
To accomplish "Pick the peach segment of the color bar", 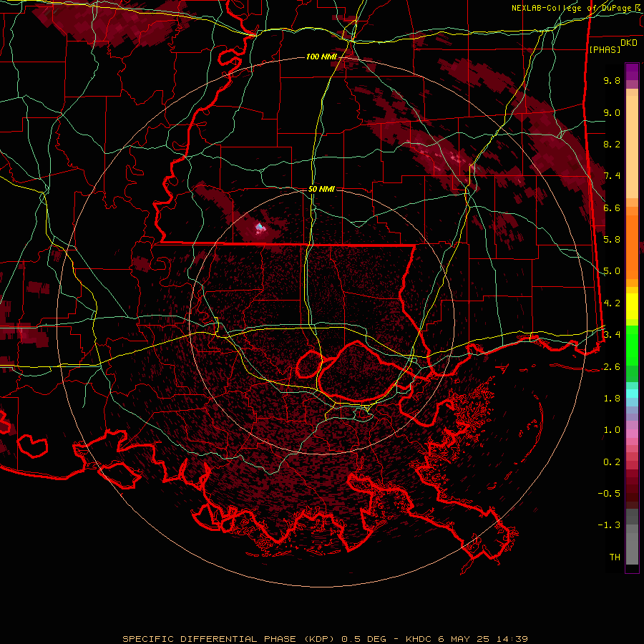I will (632, 147).
